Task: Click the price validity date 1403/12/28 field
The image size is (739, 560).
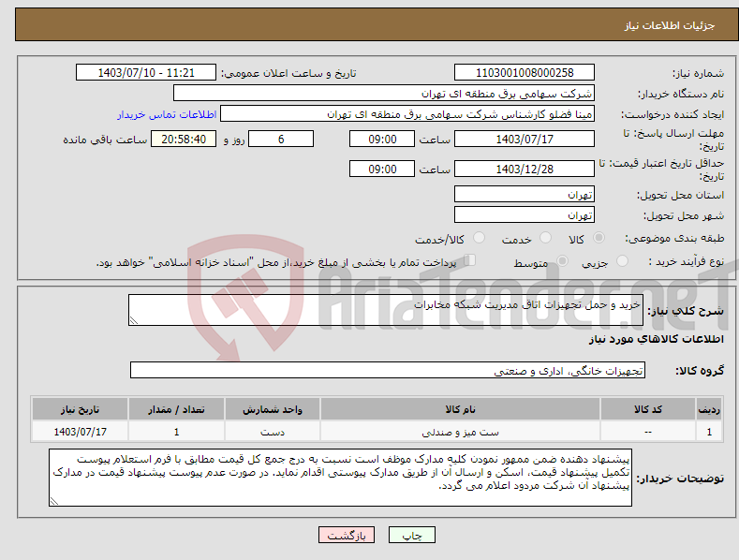Action: coord(525,169)
